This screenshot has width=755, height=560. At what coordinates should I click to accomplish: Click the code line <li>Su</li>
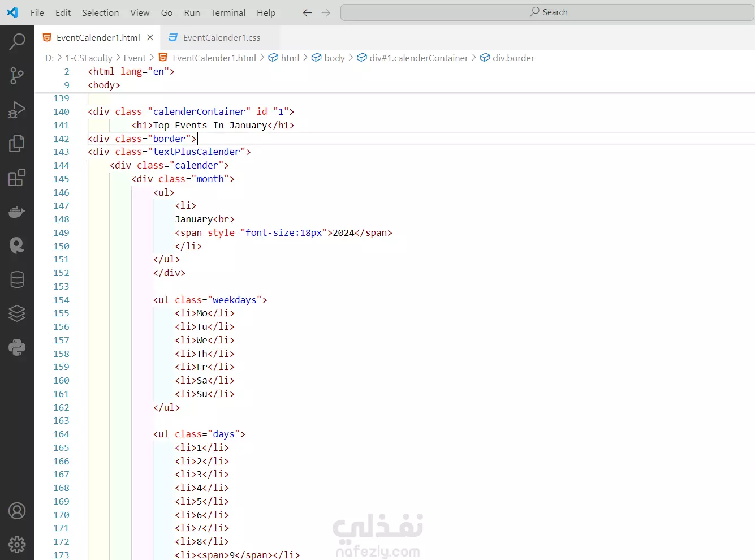coord(205,394)
